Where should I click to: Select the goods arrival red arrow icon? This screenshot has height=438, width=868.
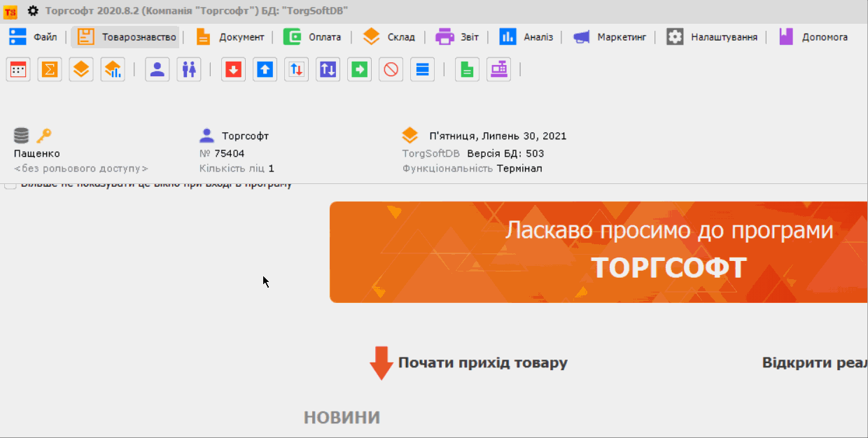click(232, 69)
